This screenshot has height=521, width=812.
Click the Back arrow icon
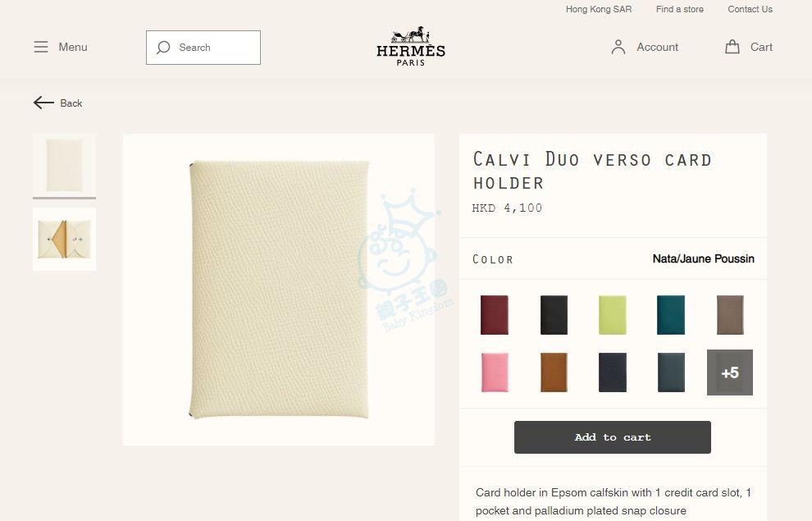[x=43, y=103]
